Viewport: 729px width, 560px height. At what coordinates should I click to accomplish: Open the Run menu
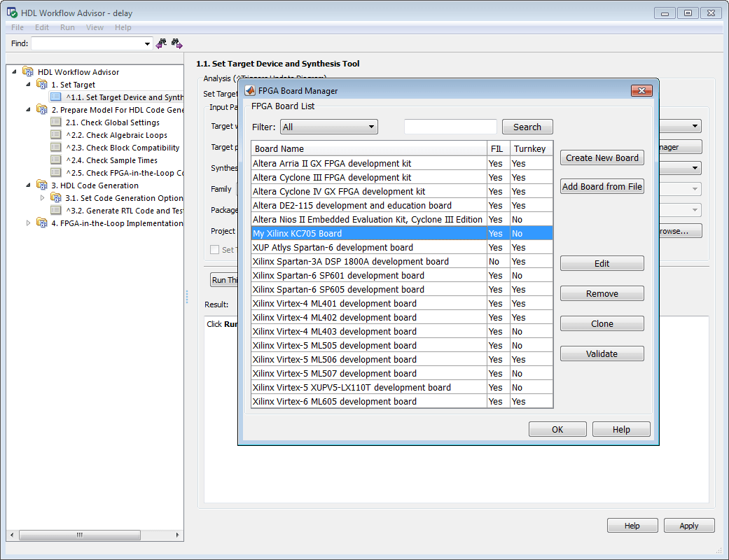pos(67,27)
